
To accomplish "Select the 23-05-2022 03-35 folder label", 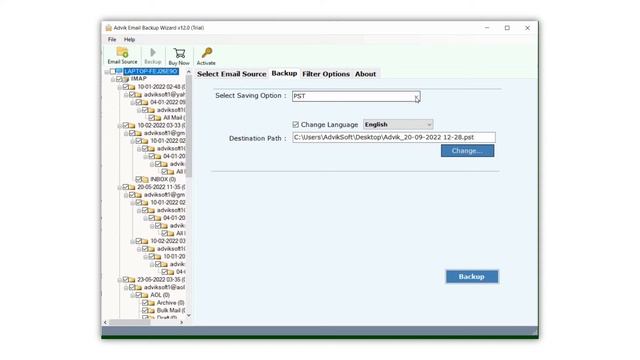I will [161, 280].
